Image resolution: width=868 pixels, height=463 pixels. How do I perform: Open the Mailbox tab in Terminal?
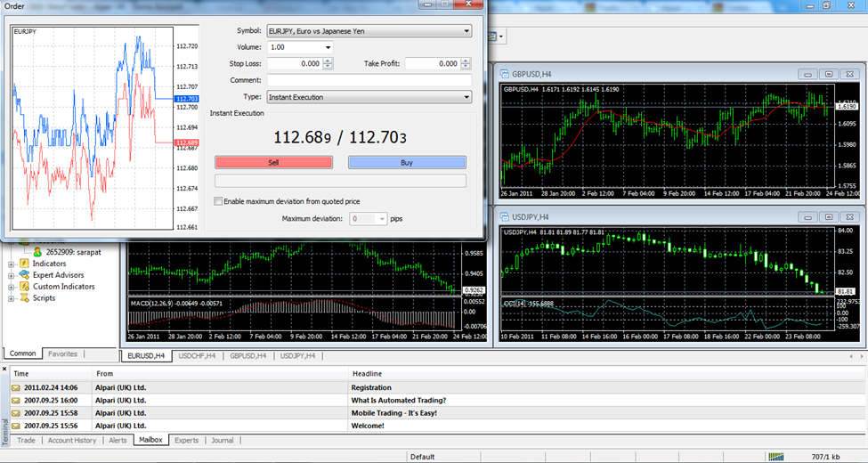coord(150,440)
